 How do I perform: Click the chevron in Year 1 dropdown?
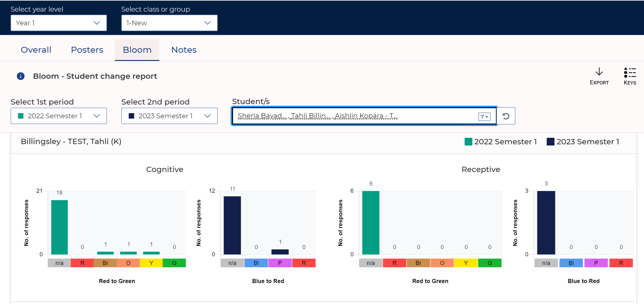(97, 23)
